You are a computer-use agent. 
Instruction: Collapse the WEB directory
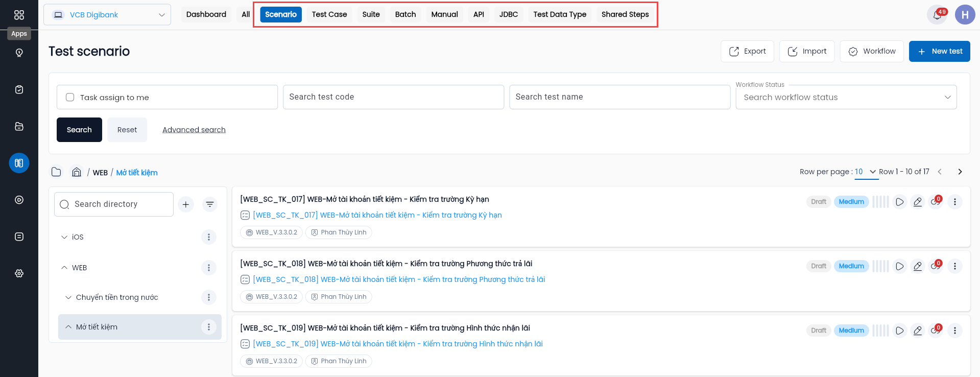coord(64,268)
